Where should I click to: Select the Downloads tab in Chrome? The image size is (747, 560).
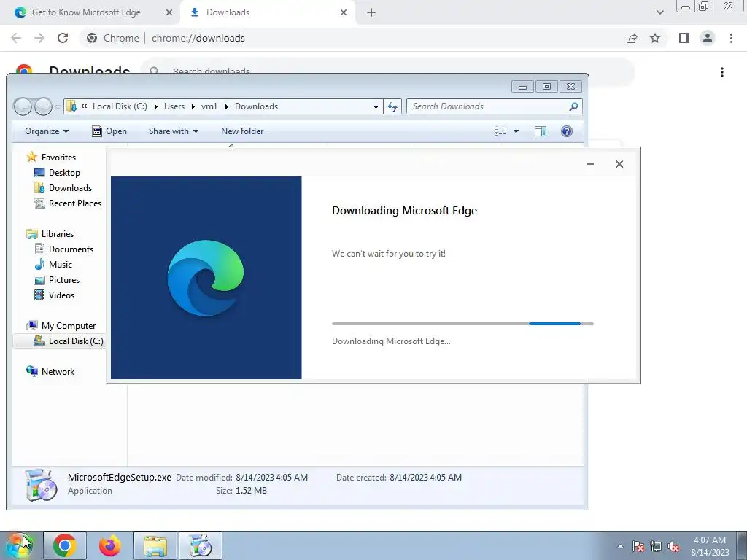coord(268,12)
